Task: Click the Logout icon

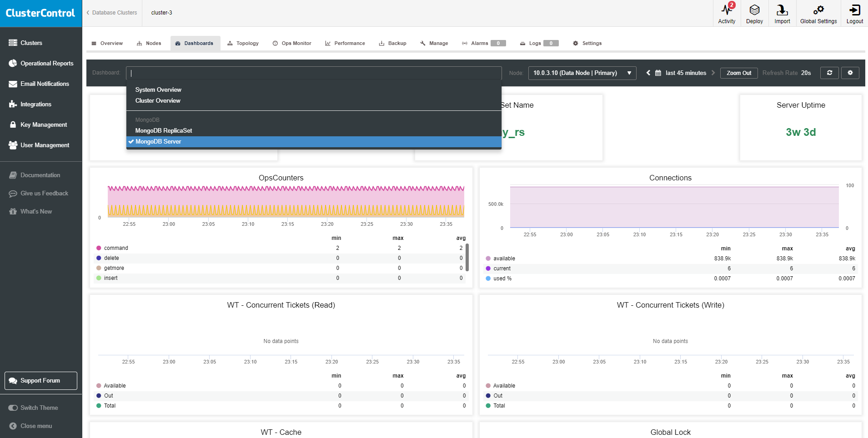Action: click(854, 13)
